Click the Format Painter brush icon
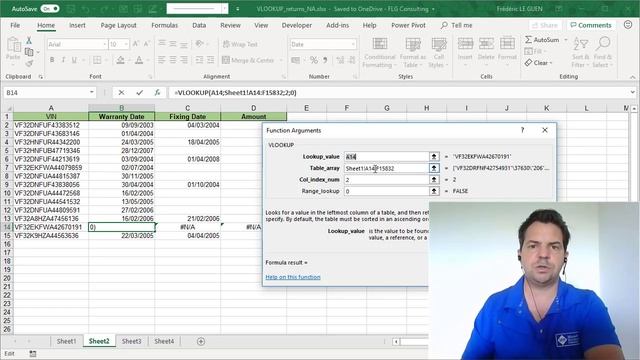Viewport: 640px width, 360px height. pyautogui.click(x=29, y=63)
